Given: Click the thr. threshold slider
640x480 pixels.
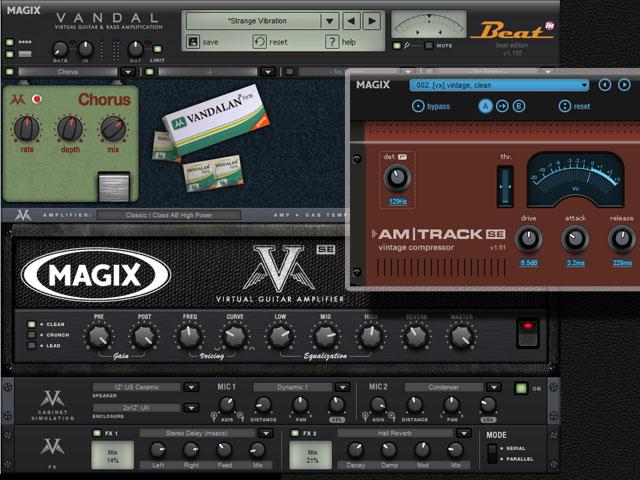Looking at the screenshot, I should [505, 186].
